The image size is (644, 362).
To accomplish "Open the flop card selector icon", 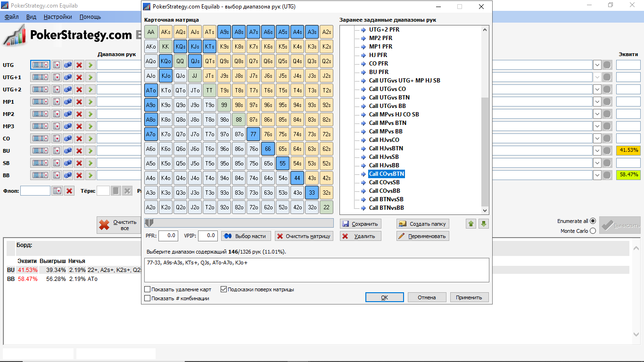I will coord(58,191).
